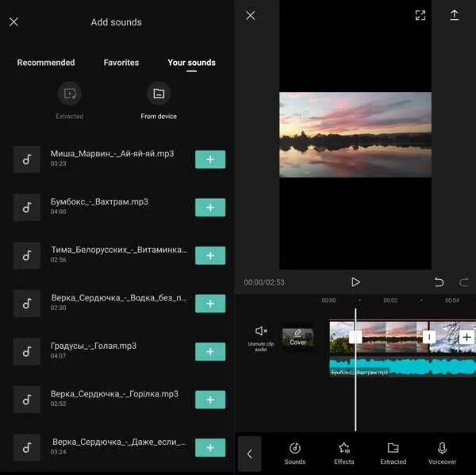Switch to the Recommended tab

(x=46, y=63)
